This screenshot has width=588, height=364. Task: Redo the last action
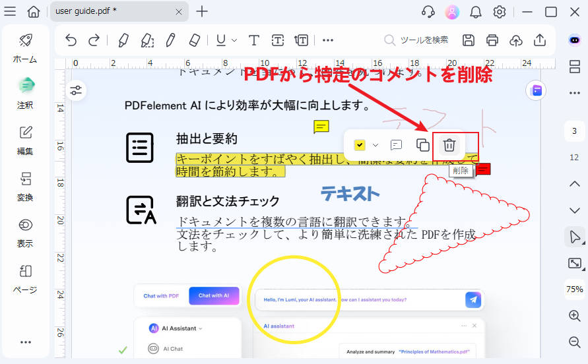tap(94, 40)
